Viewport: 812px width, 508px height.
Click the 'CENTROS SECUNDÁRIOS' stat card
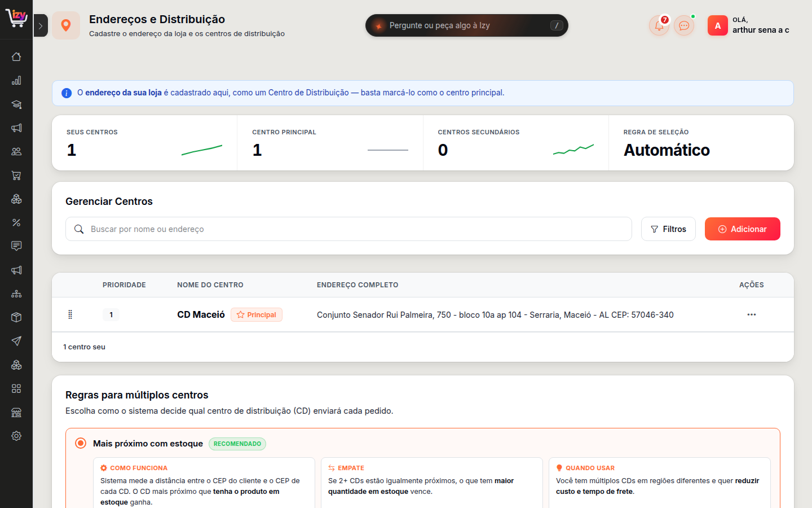point(515,143)
